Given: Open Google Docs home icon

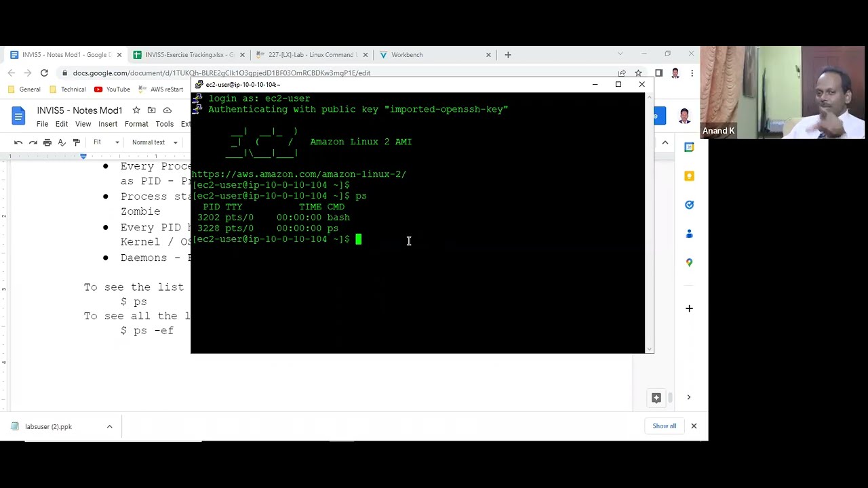Looking at the screenshot, I should pyautogui.click(x=18, y=116).
